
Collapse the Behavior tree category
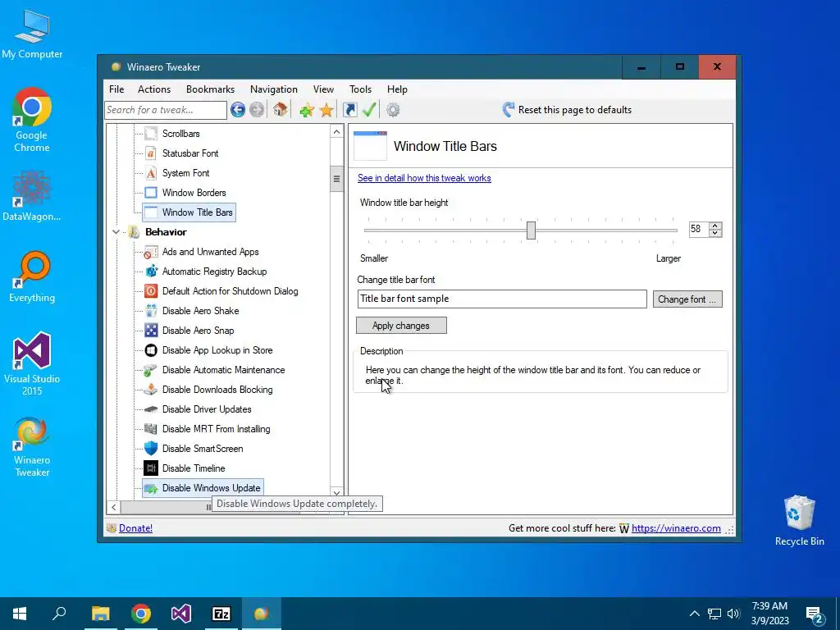coord(116,232)
